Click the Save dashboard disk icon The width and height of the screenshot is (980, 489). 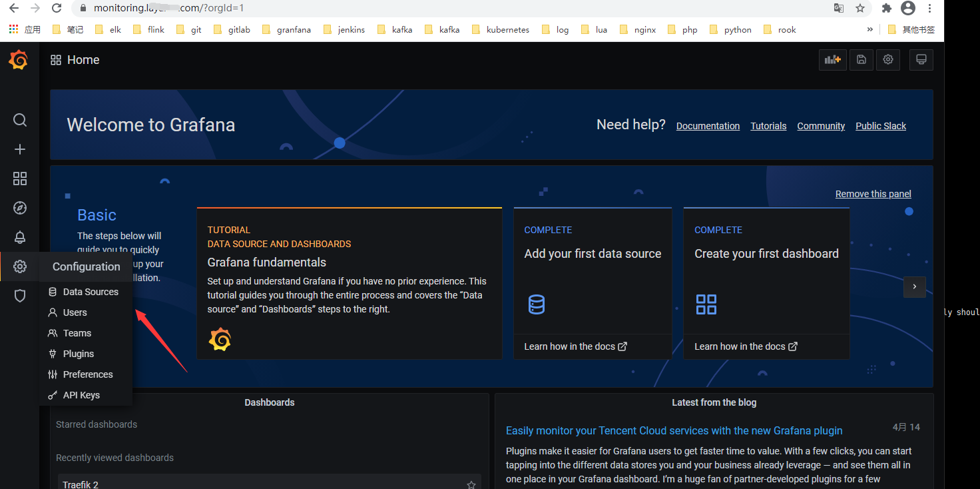pyautogui.click(x=861, y=59)
